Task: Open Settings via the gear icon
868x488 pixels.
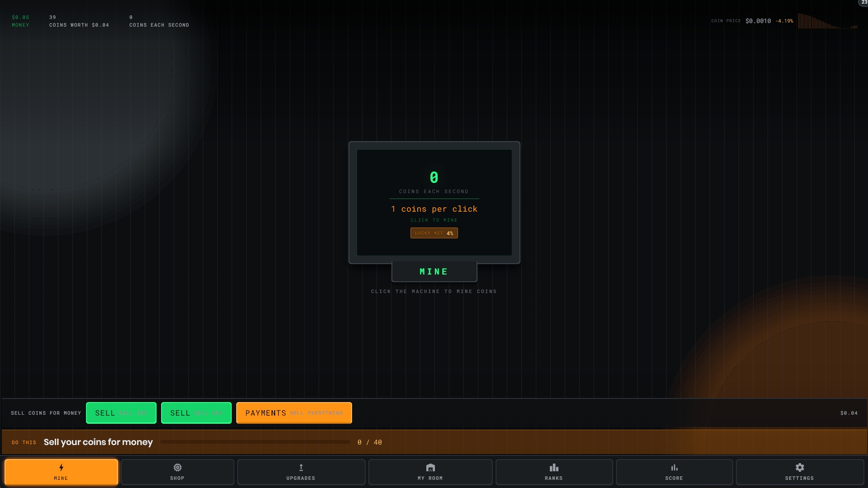Action: coord(800,472)
